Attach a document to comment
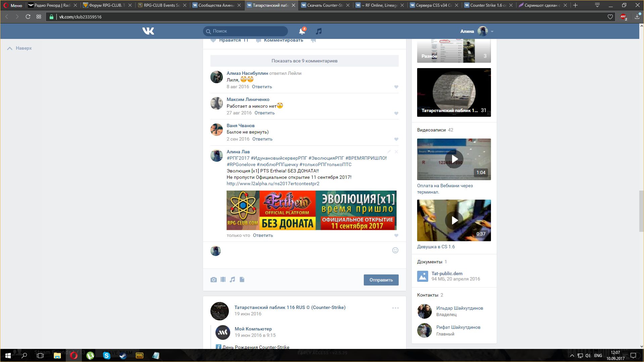This screenshot has width=644, height=362. (242, 279)
